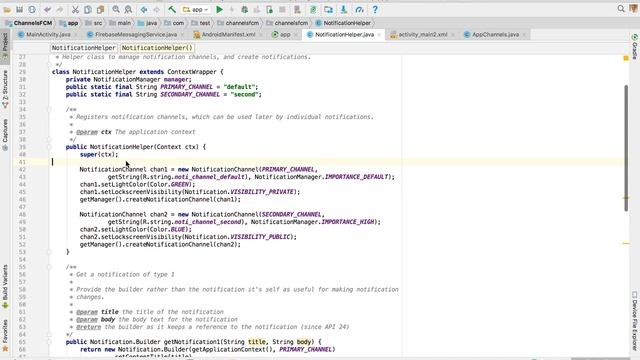Select the test breadcrumb
This screenshot has height=360, width=640.
coord(201,23)
